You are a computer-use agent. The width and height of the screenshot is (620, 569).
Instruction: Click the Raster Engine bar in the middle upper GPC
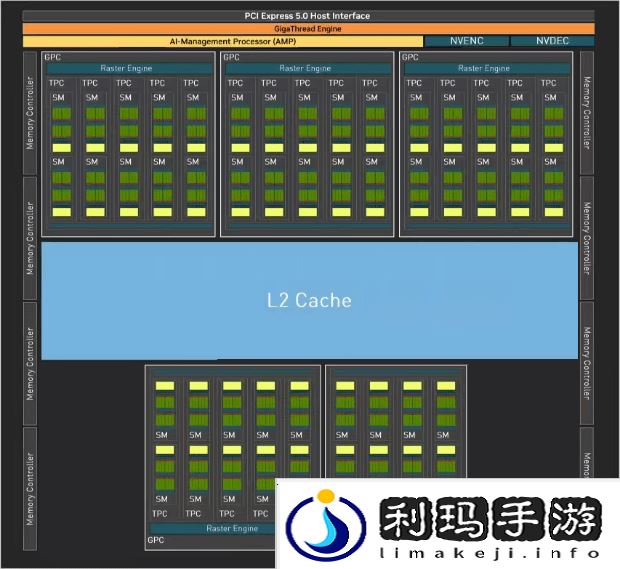pyautogui.click(x=308, y=68)
